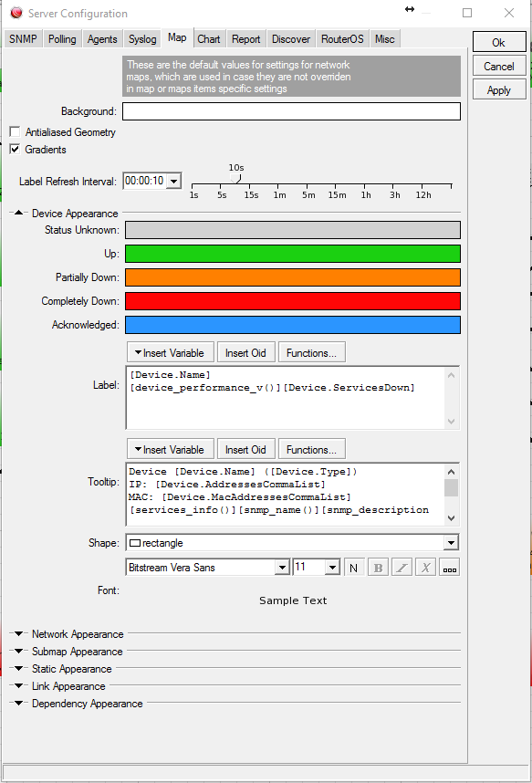Set font style to Normal (N button)

coord(354,568)
